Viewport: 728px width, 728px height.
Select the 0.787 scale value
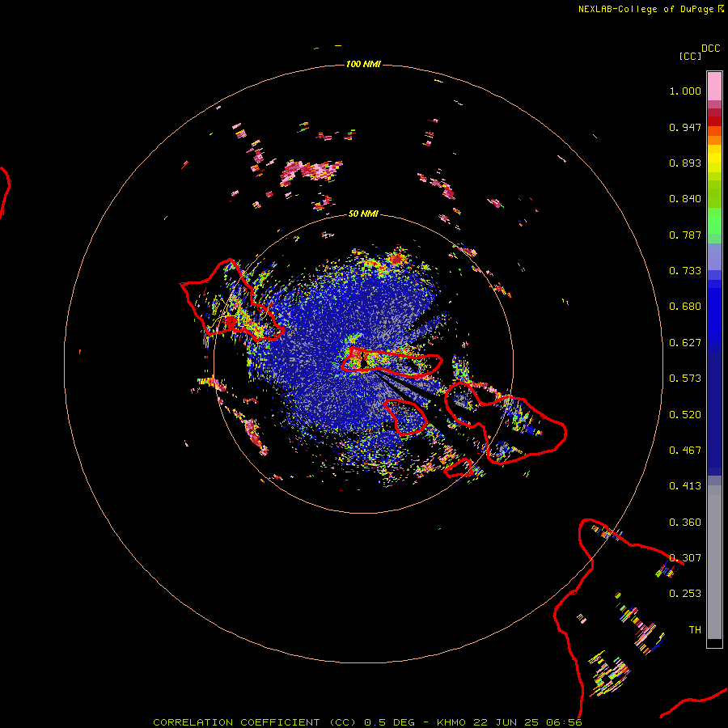click(x=685, y=235)
